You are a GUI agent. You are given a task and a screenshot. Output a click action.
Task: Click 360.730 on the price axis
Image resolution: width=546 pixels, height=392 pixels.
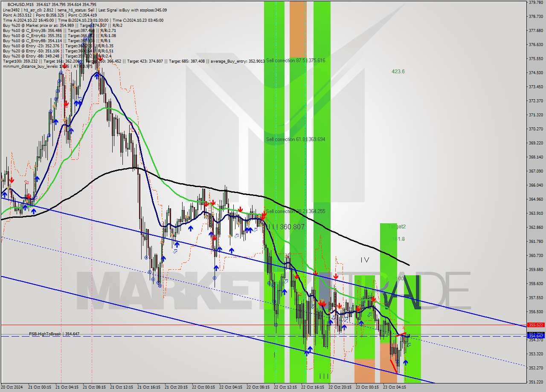click(536, 255)
